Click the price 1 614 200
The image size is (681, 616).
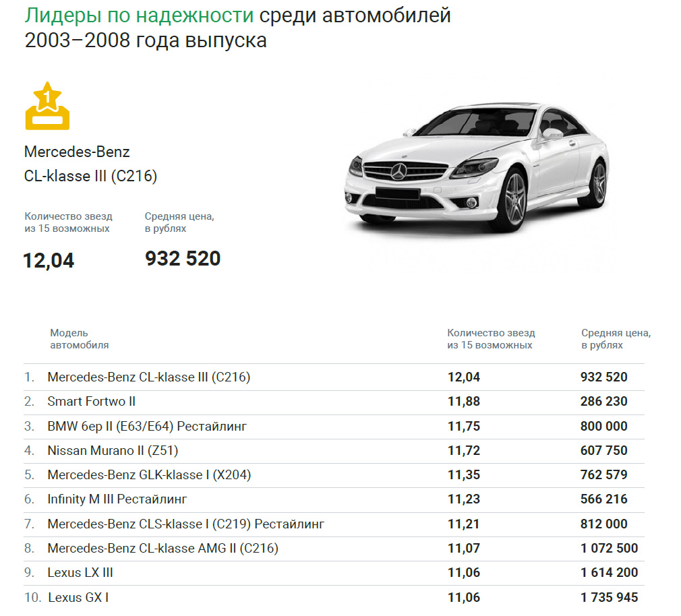click(x=610, y=573)
